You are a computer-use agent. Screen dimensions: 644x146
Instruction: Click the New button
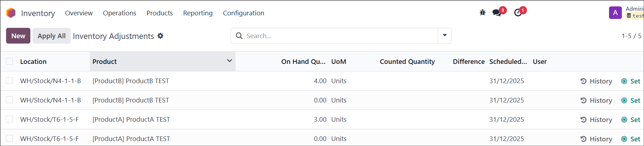pyautogui.click(x=18, y=36)
